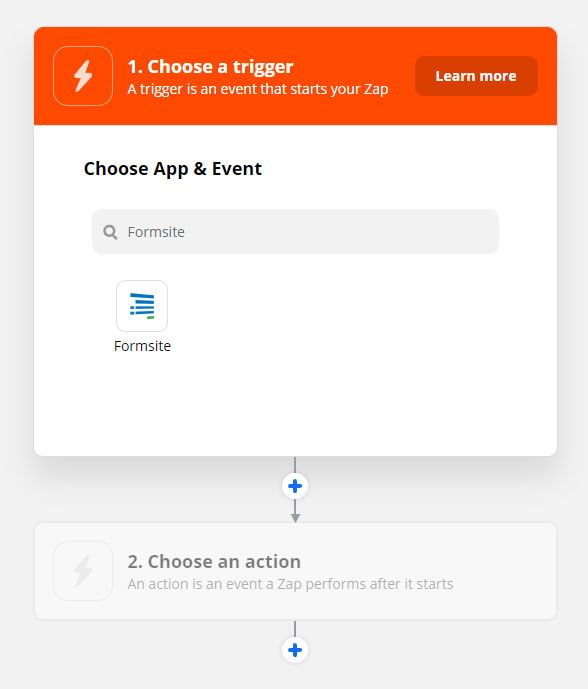Image resolution: width=588 pixels, height=689 pixels.
Task: Click the Formsite app name label
Action: 142,346
